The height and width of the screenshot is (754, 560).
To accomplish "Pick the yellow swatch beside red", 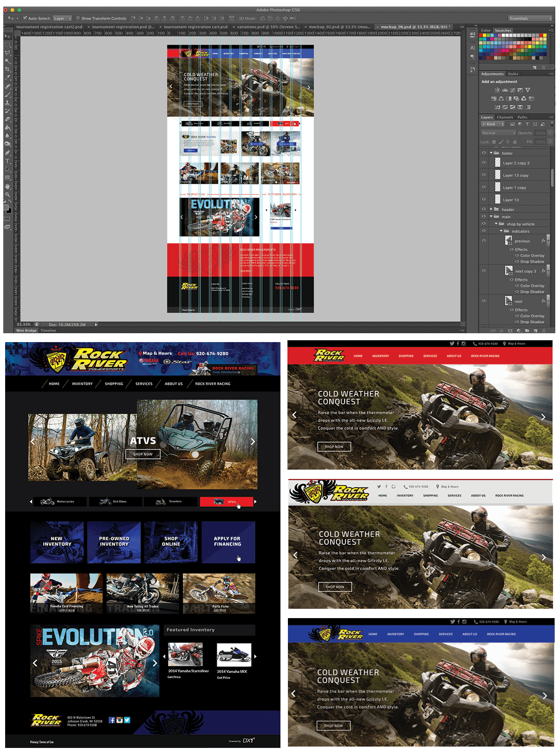I will point(486,35).
